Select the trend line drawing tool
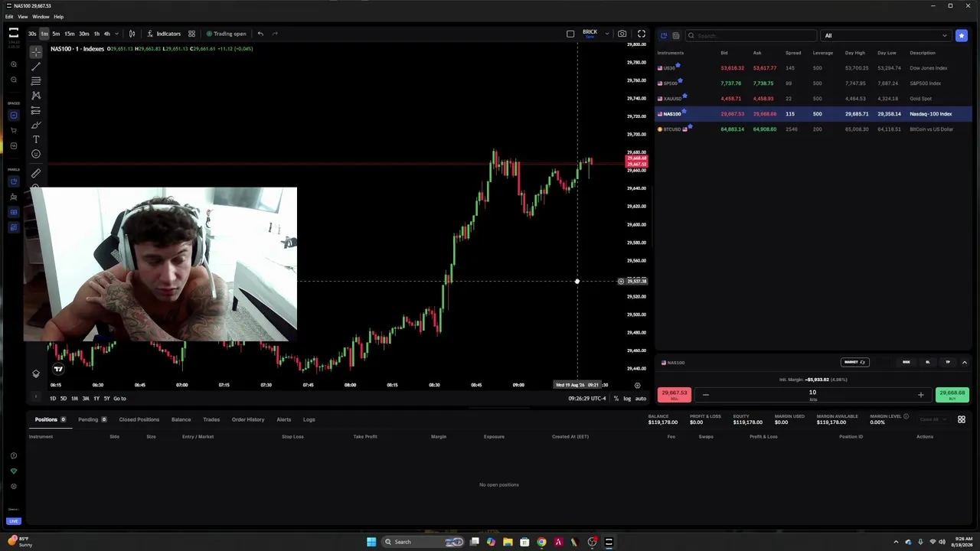The image size is (980, 551). [x=36, y=67]
